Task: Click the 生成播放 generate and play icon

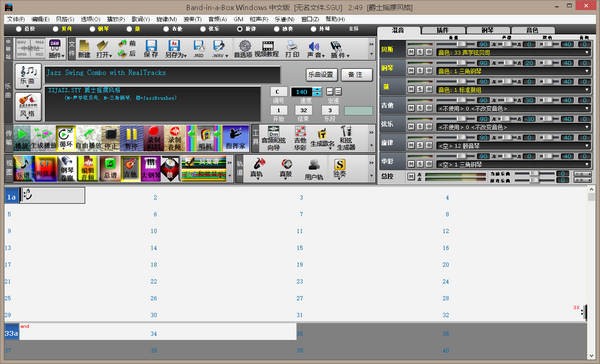Action: pos(43,138)
